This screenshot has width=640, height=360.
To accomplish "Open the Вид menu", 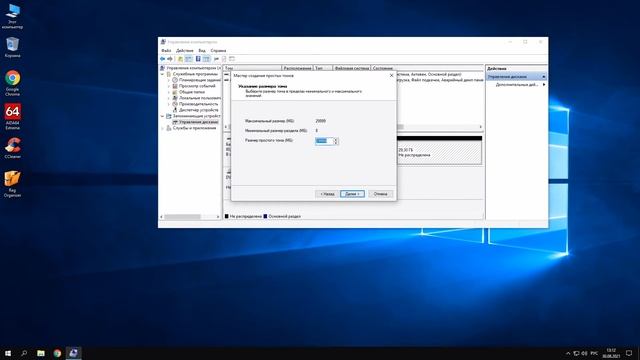I will 202,51.
